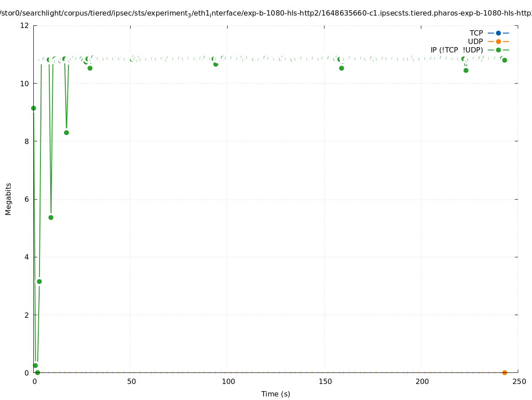The width and height of the screenshot is (532, 400).
Task: Click the green dip point near 93 seconds
Action: click(x=216, y=64)
